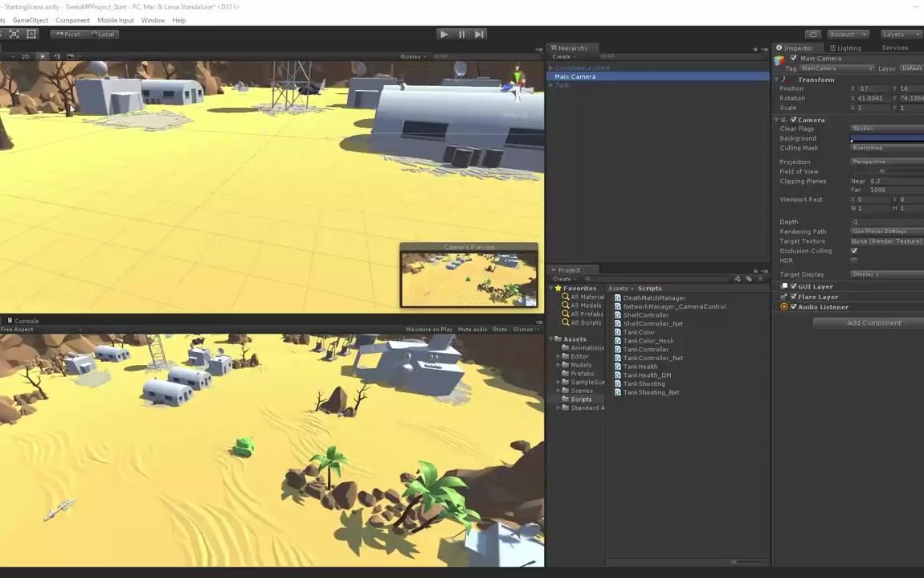This screenshot has width=924, height=578.
Task: Open the Help menu
Action: click(179, 20)
